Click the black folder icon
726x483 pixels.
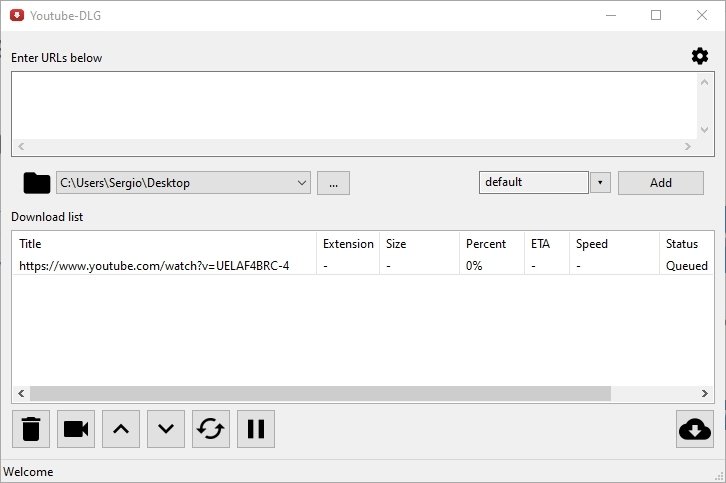(37, 183)
